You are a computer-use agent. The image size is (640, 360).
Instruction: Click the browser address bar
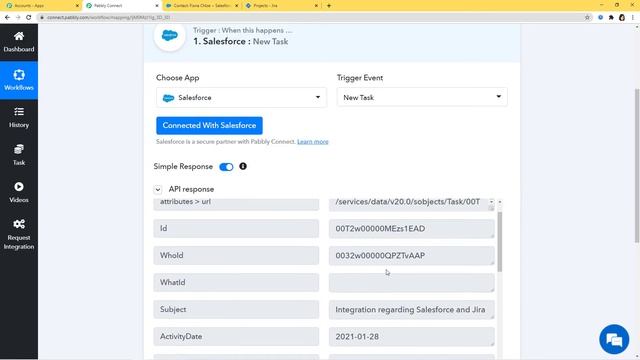pyautogui.click(x=310, y=18)
